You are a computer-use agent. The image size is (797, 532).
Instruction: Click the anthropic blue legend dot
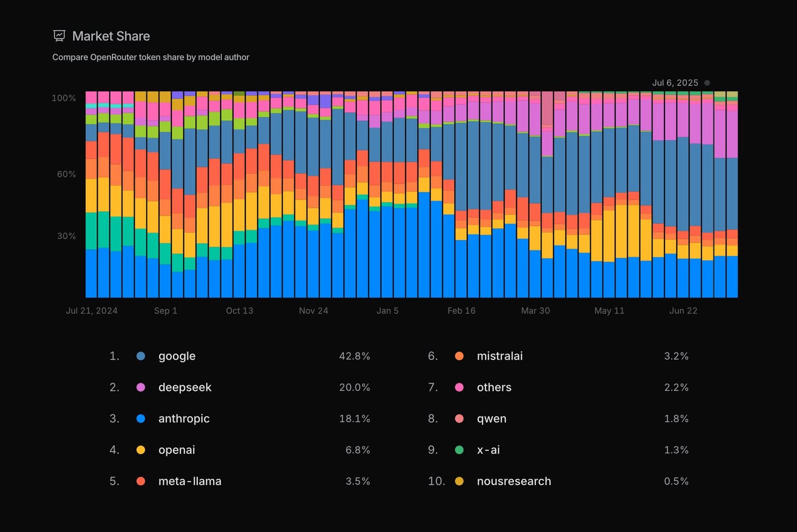pos(141,419)
